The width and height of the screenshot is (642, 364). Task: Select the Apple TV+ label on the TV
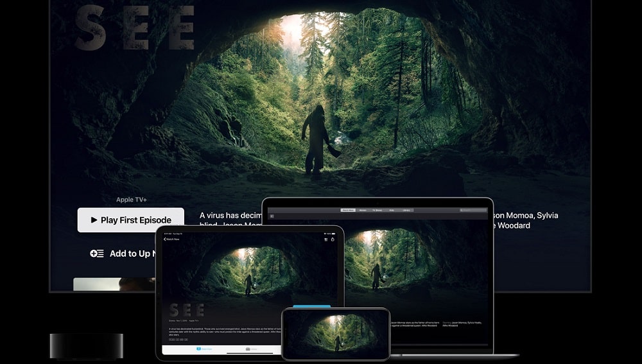click(x=131, y=200)
